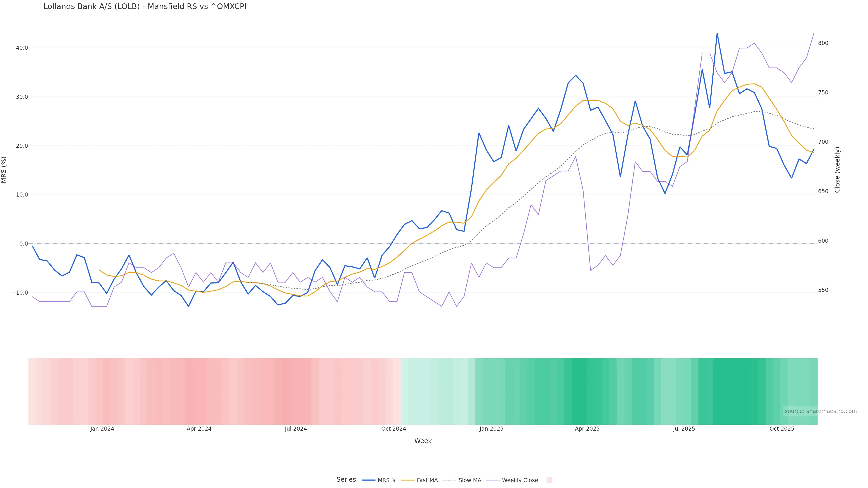The image size is (868, 488).
Task: Click the Series legend title
Action: [346, 480]
